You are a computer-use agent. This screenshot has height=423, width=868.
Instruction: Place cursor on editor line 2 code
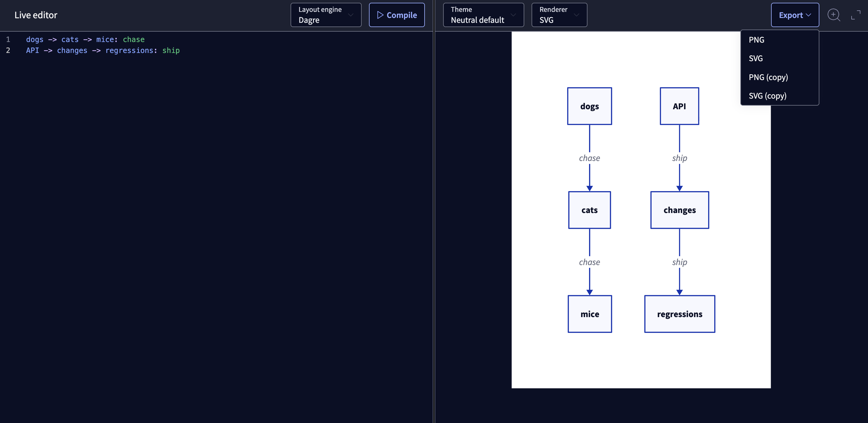click(x=103, y=51)
